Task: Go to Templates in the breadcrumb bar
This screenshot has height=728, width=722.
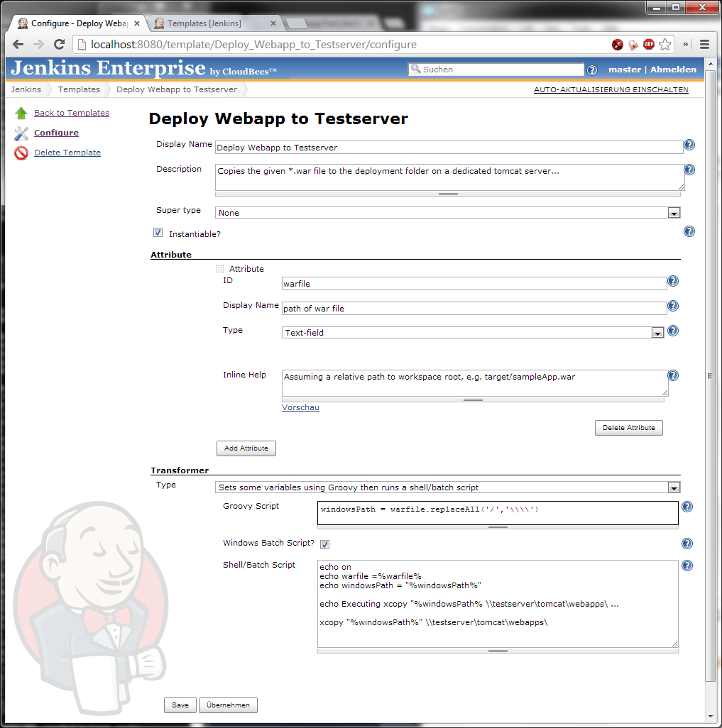Action: 79,89
